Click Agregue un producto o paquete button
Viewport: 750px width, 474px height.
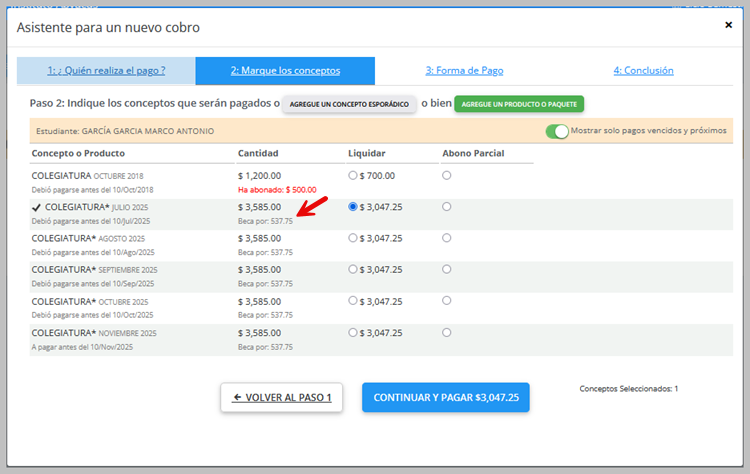click(x=519, y=104)
